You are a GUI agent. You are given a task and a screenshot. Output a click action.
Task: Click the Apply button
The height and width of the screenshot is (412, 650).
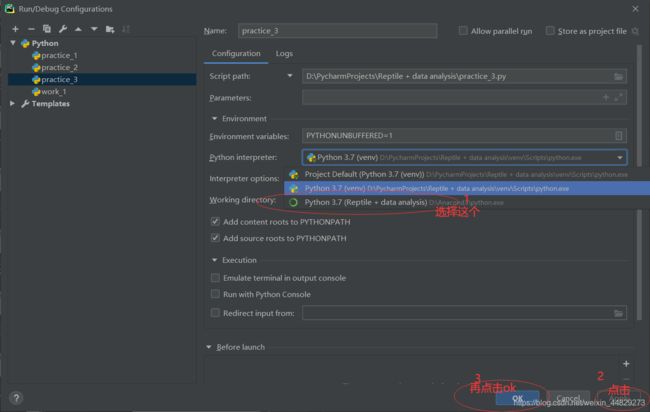620,399
